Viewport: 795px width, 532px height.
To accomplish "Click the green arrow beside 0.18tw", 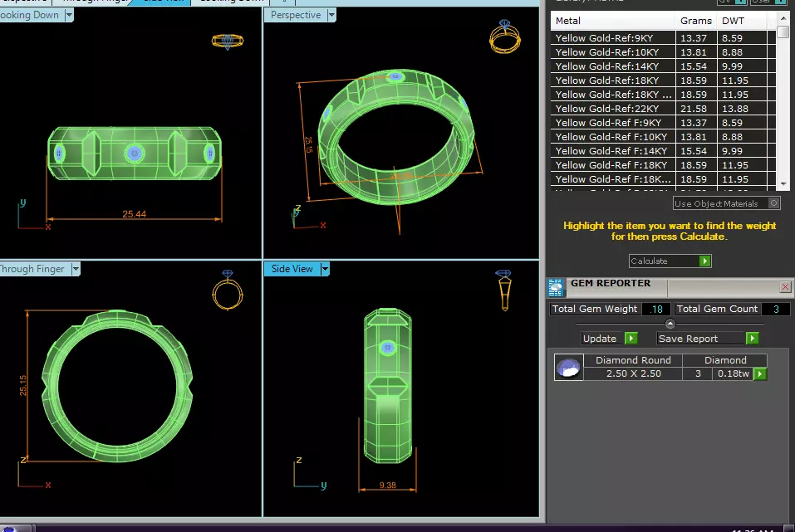I will click(x=759, y=374).
